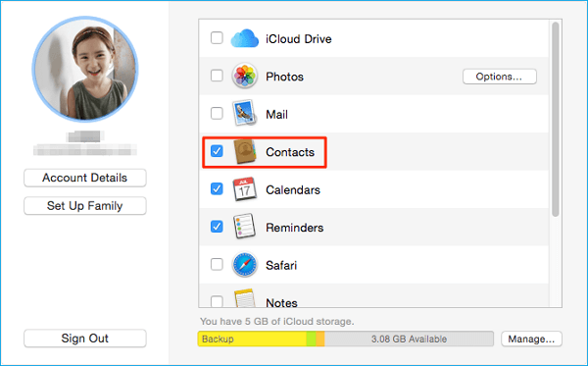This screenshot has height=366, width=588.
Task: Click the Calendars label text
Action: (293, 190)
